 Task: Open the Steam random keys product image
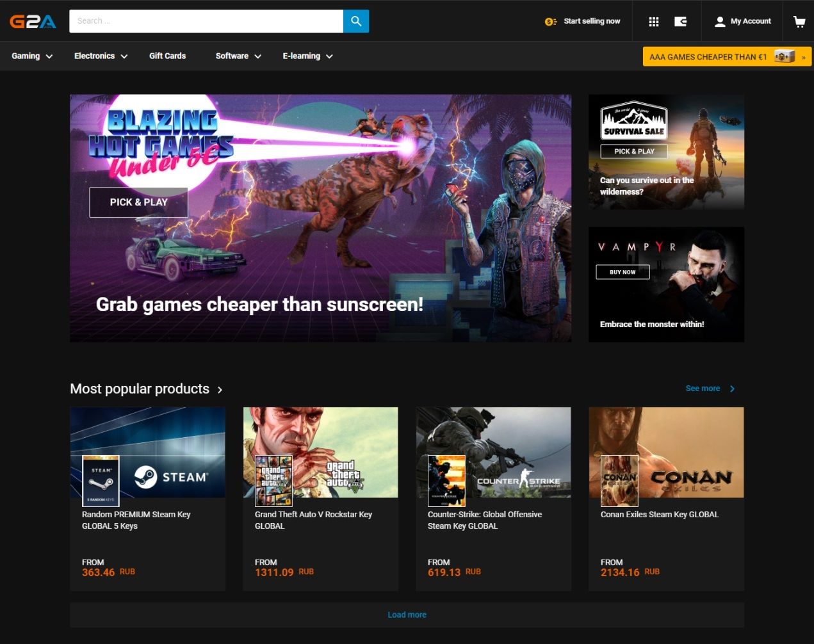coord(147,453)
